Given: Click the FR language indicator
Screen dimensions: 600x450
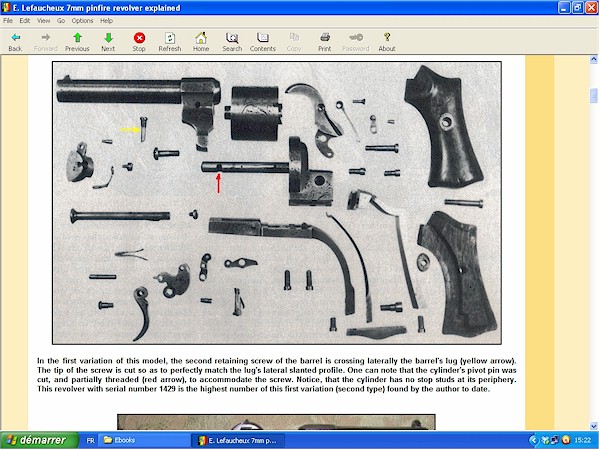Looking at the screenshot, I should pos(90,440).
